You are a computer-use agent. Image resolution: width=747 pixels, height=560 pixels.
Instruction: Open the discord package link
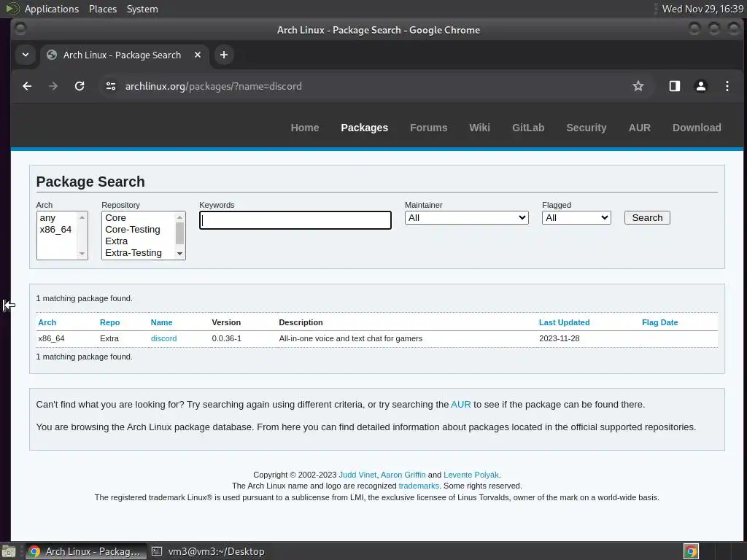coord(164,338)
